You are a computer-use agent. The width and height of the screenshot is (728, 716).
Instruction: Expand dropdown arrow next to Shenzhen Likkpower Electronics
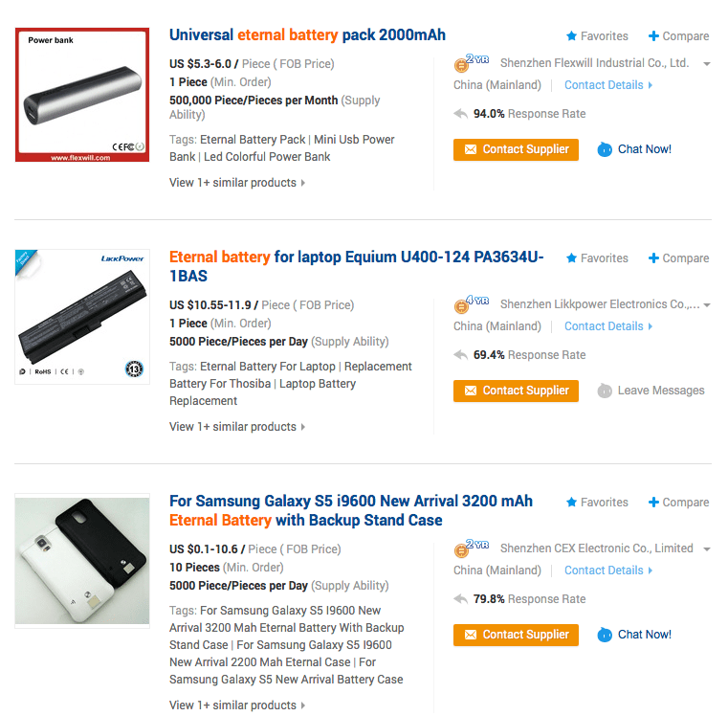tap(707, 304)
